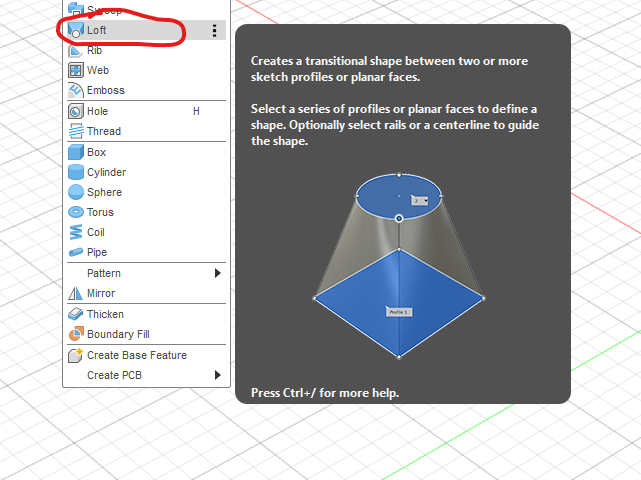This screenshot has height=480, width=641.
Task: Create a Box primitive via its icon
Action: [x=75, y=152]
